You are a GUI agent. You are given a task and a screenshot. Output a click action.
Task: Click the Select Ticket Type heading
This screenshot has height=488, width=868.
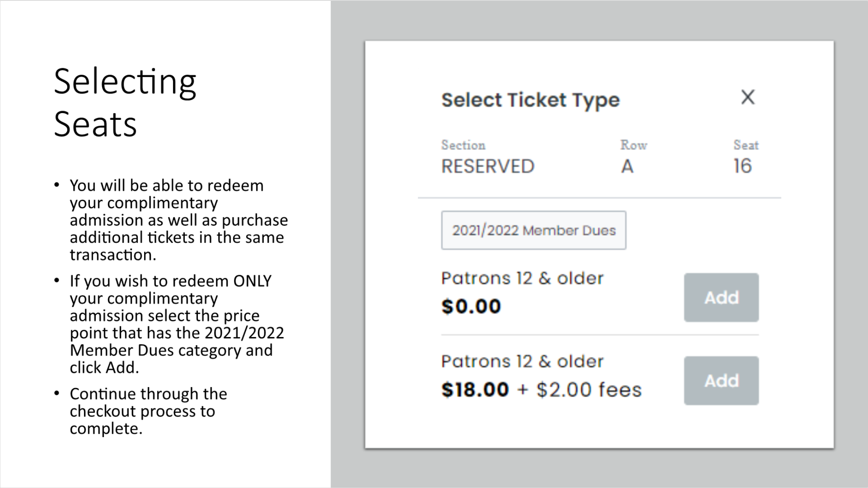click(530, 100)
